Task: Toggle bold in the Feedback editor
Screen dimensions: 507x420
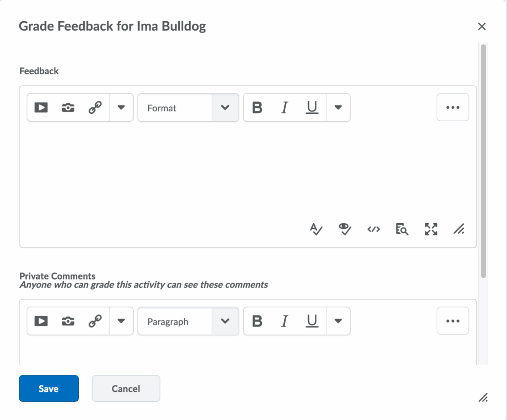Action: point(257,108)
